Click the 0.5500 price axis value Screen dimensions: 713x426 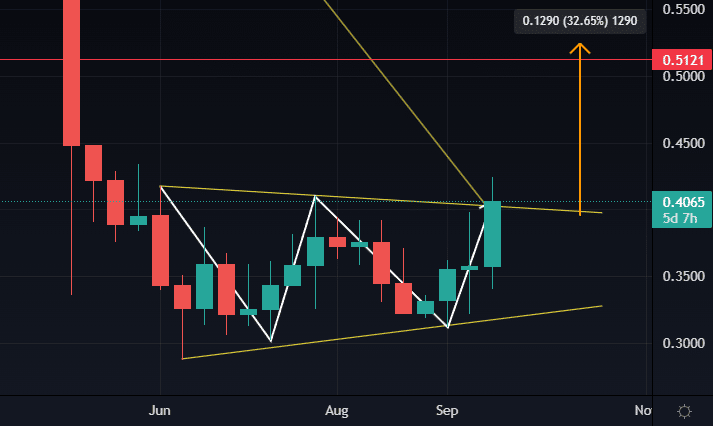683,9
